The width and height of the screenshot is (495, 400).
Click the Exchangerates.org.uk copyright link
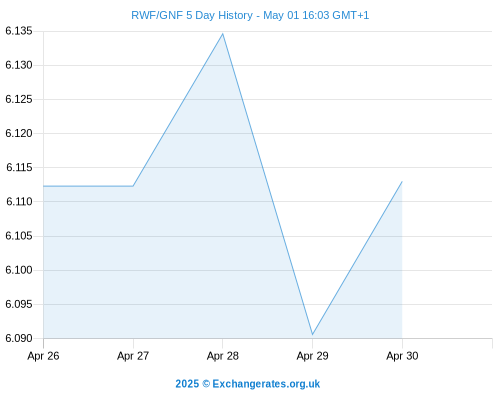(248, 384)
